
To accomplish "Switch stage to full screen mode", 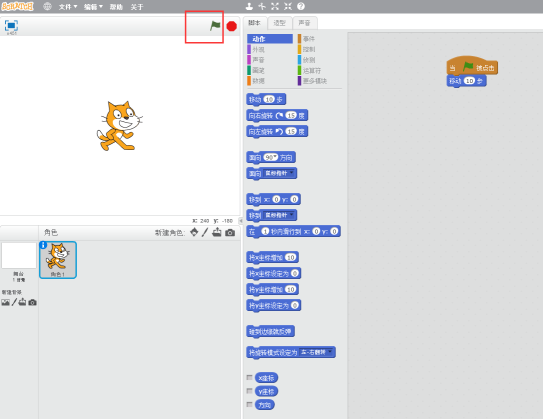I will pyautogui.click(x=11, y=26).
